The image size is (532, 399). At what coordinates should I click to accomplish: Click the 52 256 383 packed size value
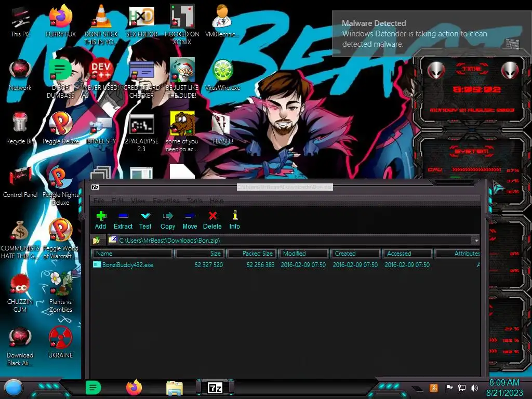(x=261, y=264)
